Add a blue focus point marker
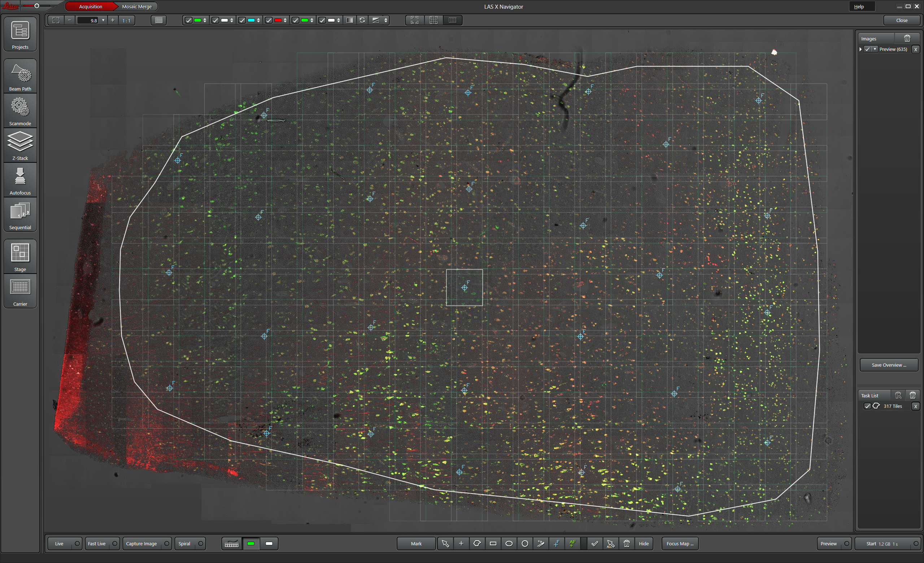The width and height of the screenshot is (924, 563). coord(557,544)
